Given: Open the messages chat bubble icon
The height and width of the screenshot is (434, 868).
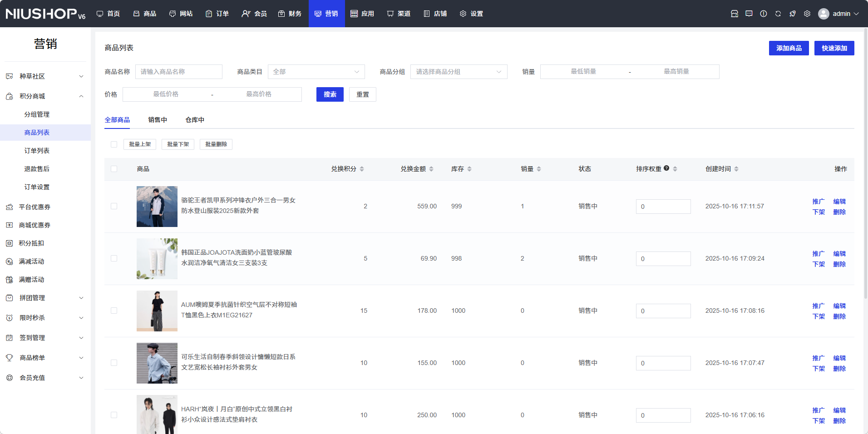Looking at the screenshot, I should click(x=749, y=14).
